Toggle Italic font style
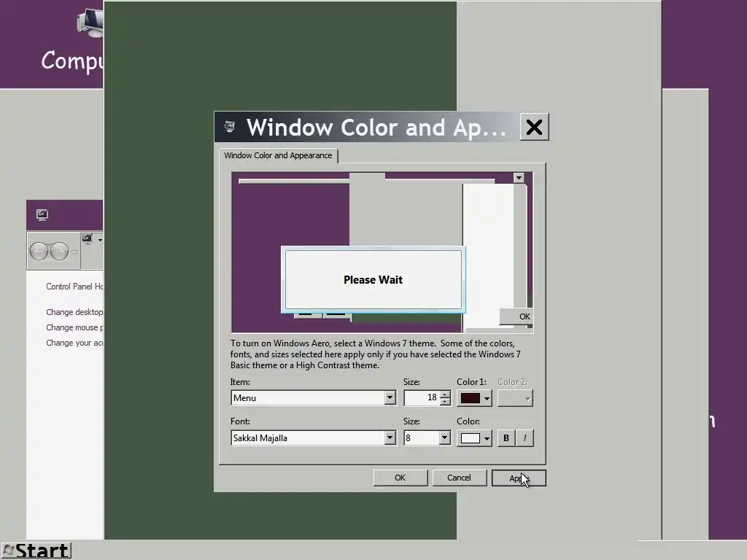 coord(525,438)
